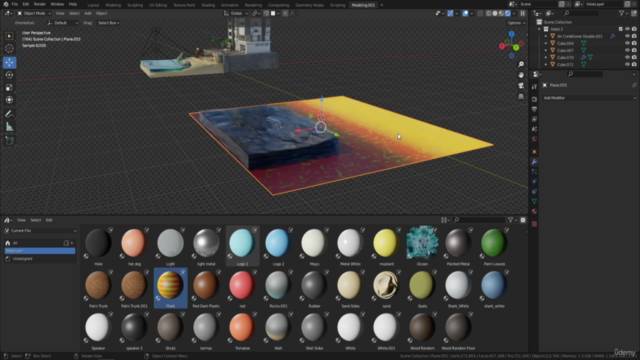Collapse the Hotel 2 collection
Image resolution: width=640 pixels, height=360 pixels.
pyautogui.click(x=539, y=29)
